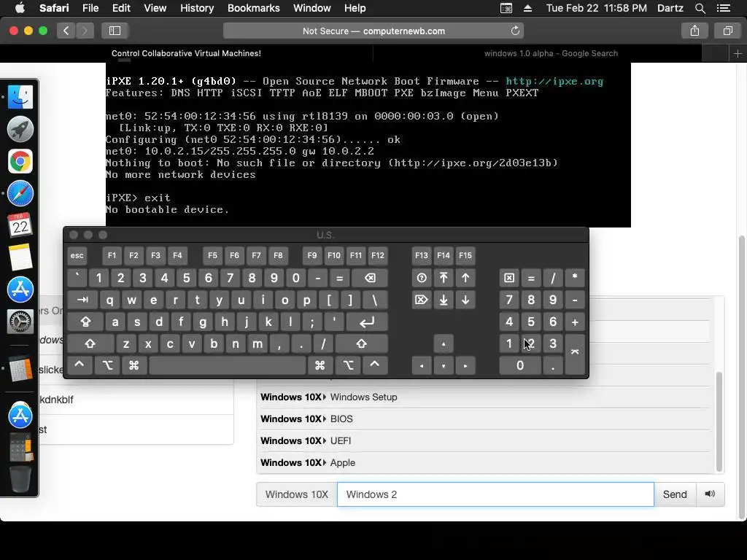This screenshot has width=747, height=560.
Task: Click the tab key on the keyboard viewer
Action: 82,300
